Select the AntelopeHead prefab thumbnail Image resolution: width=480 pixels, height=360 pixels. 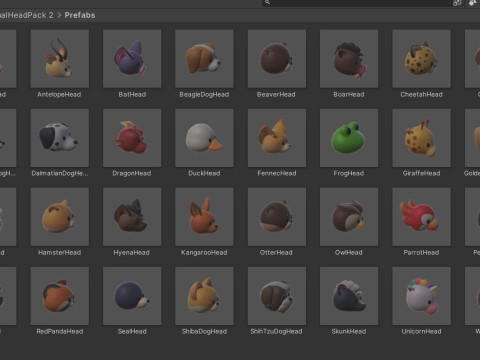(60, 59)
